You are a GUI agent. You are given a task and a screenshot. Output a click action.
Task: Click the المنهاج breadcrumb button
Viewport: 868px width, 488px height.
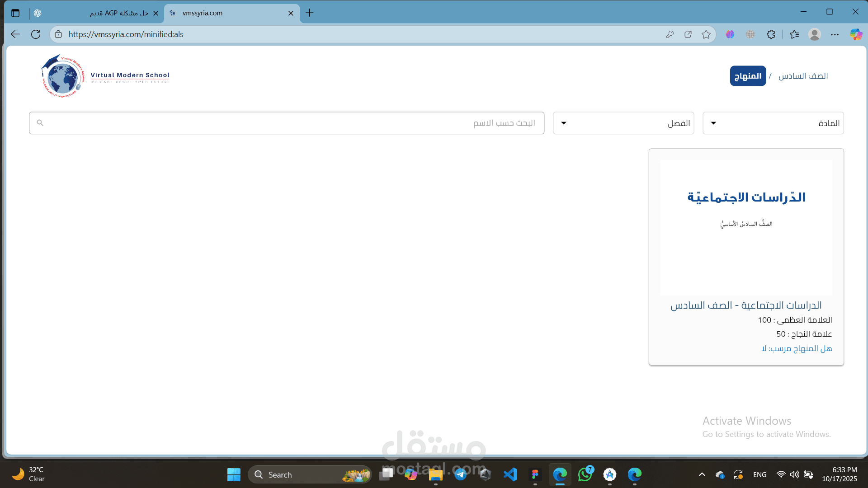click(748, 76)
